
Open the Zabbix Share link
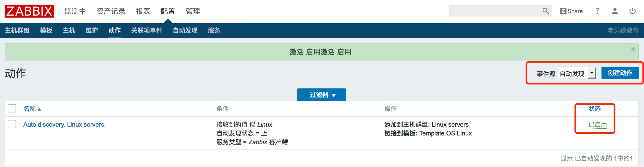[571, 11]
